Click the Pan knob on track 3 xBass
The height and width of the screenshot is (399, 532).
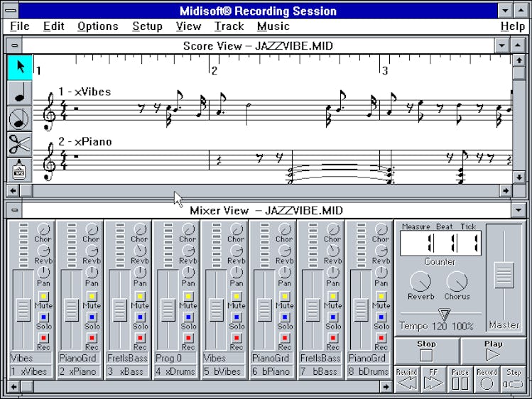(x=140, y=272)
